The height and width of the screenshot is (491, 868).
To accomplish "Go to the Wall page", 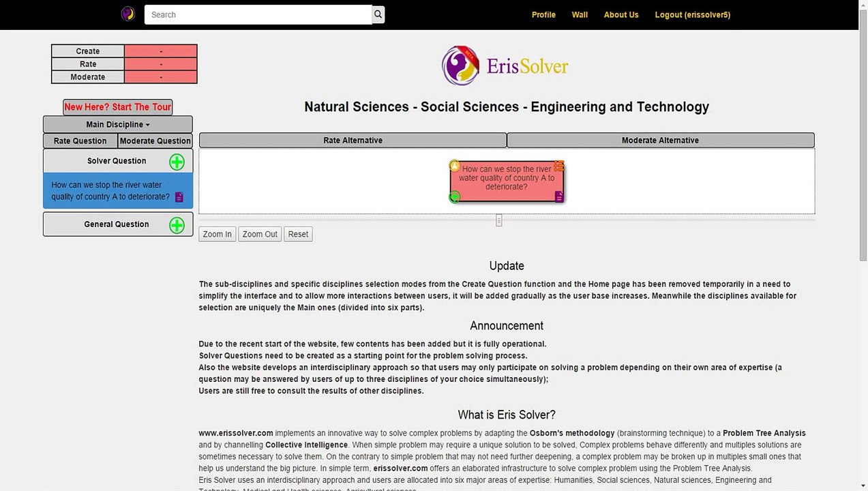I will click(x=580, y=15).
